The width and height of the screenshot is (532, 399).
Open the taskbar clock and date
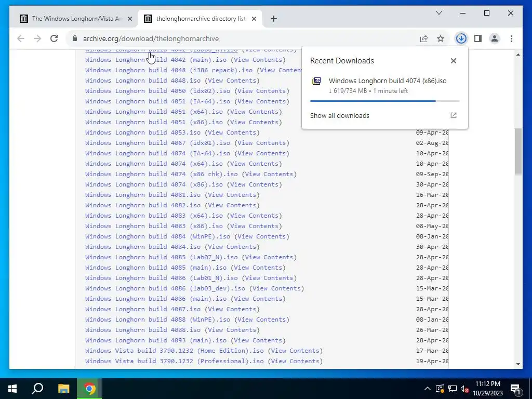[x=488, y=389]
